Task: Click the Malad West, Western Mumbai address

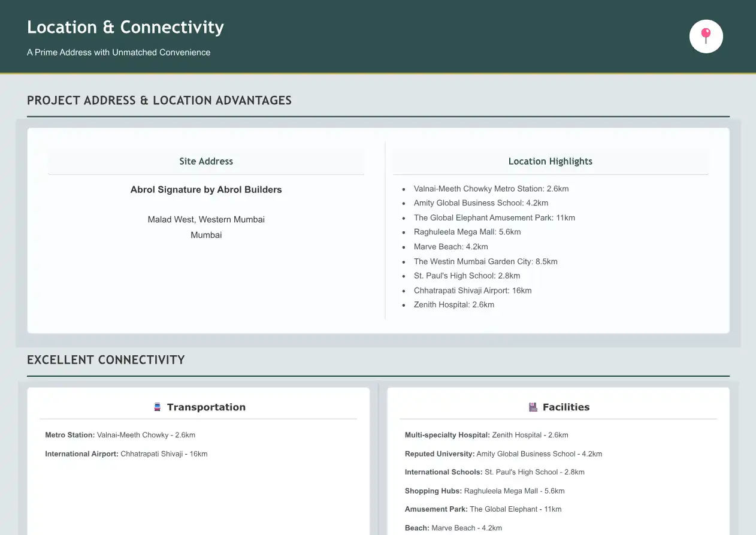Action: 206,220
